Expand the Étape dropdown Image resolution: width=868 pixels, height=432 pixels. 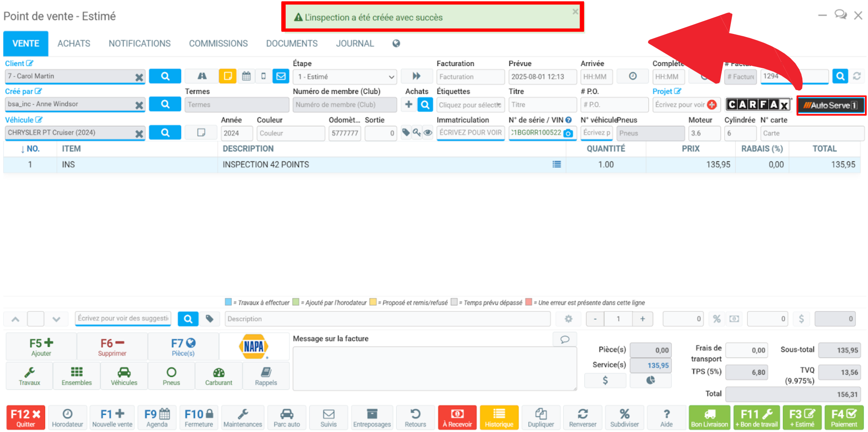point(346,77)
